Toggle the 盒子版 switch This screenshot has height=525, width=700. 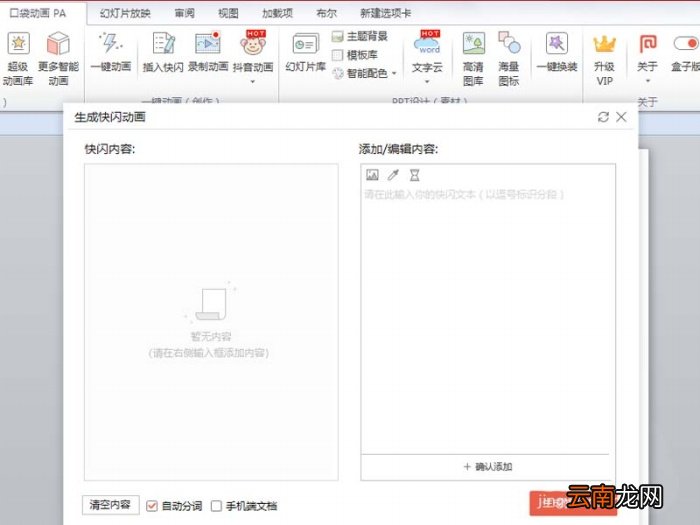point(686,43)
